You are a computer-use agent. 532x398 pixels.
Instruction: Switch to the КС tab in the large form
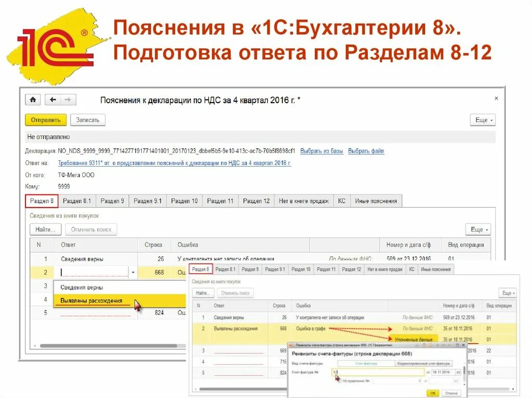click(x=342, y=201)
